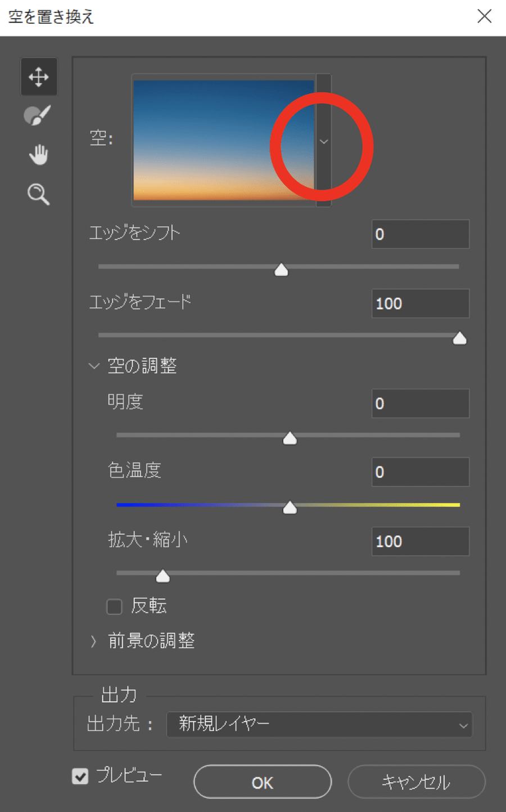Viewport: 506px width, 812px height.
Task: Enable the 反転 checkbox
Action: 115,607
